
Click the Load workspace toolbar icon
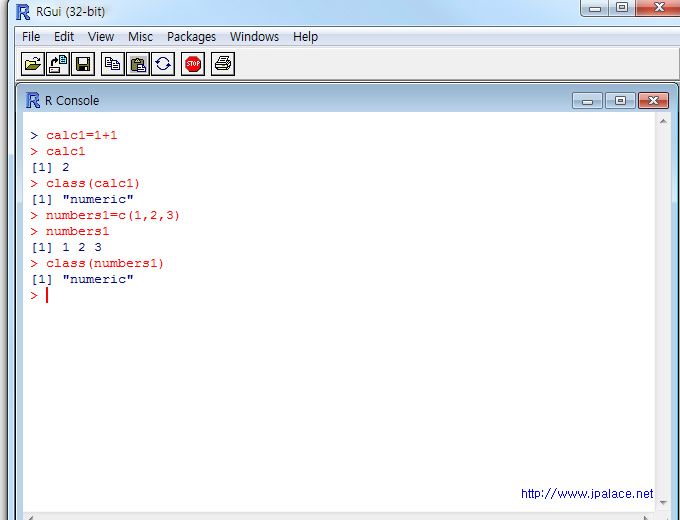(58, 64)
